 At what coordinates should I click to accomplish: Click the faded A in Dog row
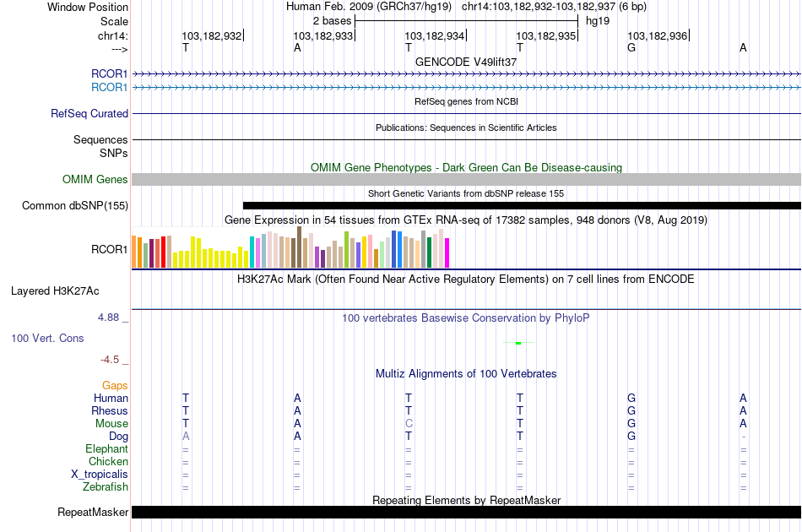coord(186,436)
